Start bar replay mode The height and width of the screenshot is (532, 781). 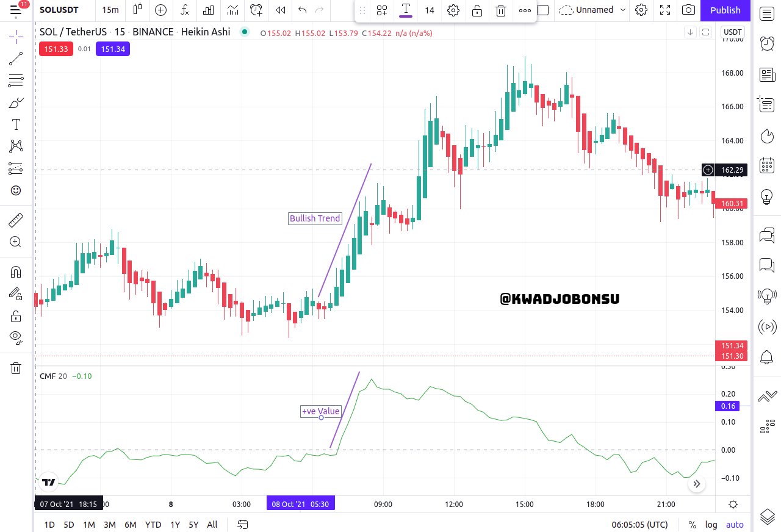[280, 10]
